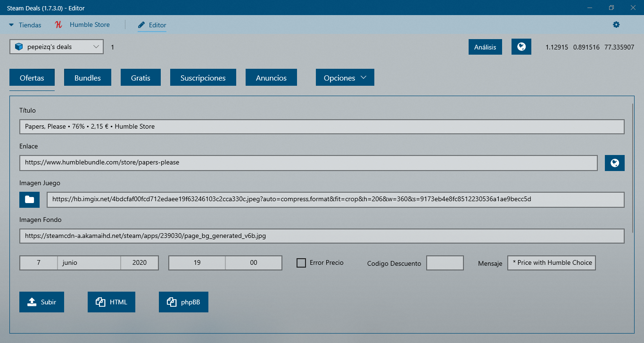Click the globe button beside Análisis
644x343 pixels.
521,47
